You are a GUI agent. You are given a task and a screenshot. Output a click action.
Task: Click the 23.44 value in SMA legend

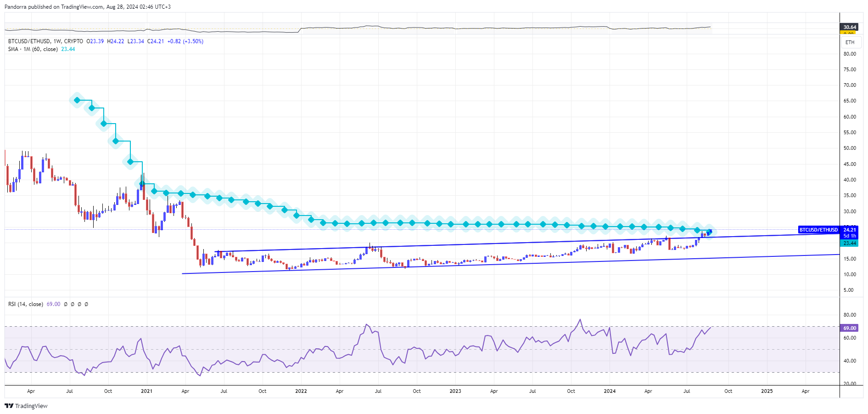tap(68, 49)
